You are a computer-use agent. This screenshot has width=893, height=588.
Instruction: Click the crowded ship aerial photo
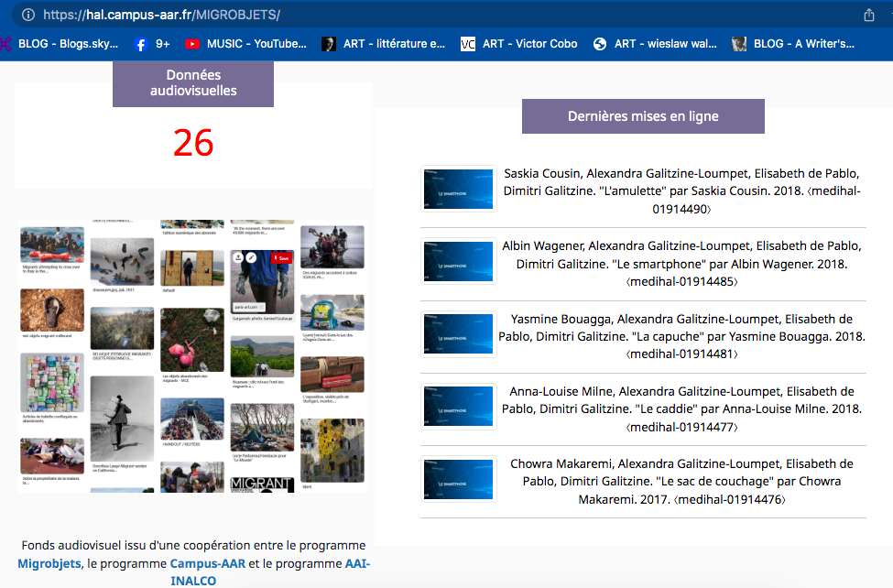pos(192,419)
